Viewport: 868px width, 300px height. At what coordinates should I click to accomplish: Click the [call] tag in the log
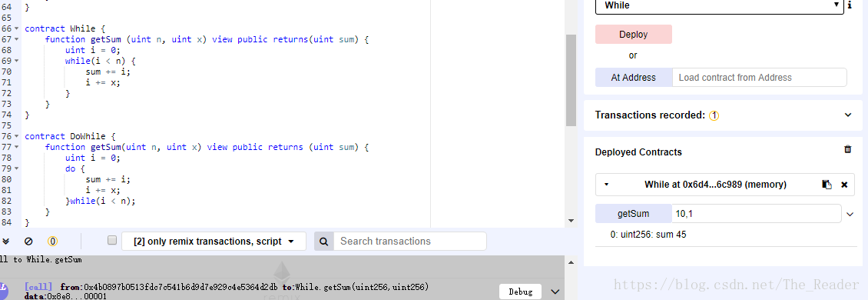[x=38, y=287]
